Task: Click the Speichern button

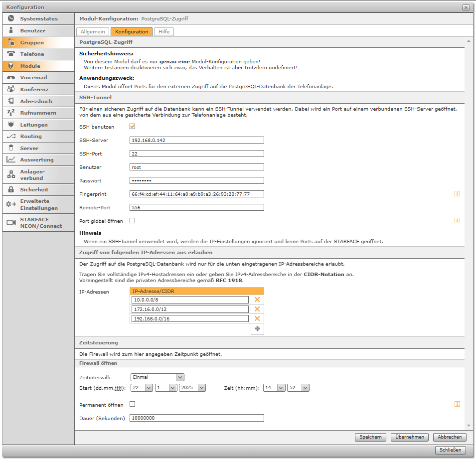Action: click(x=371, y=437)
